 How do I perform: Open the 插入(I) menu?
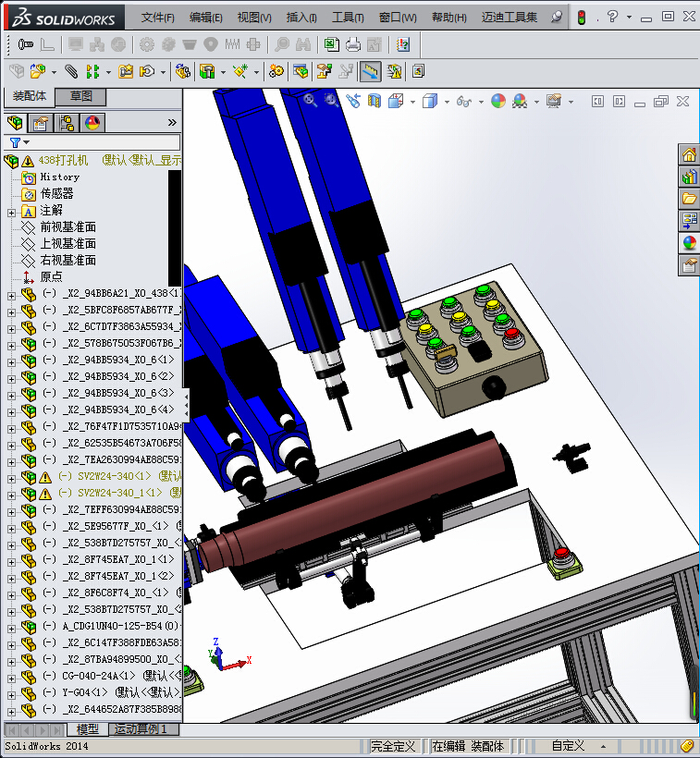pyautogui.click(x=301, y=18)
